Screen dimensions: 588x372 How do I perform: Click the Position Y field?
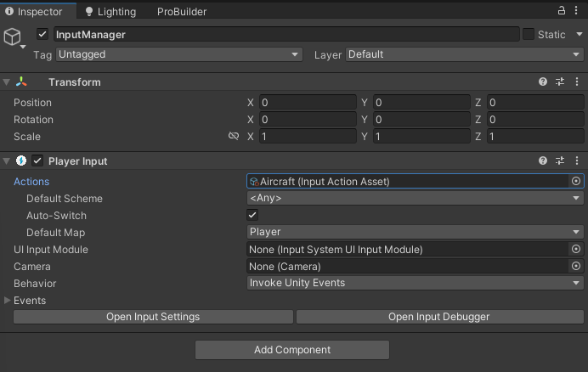click(x=421, y=103)
